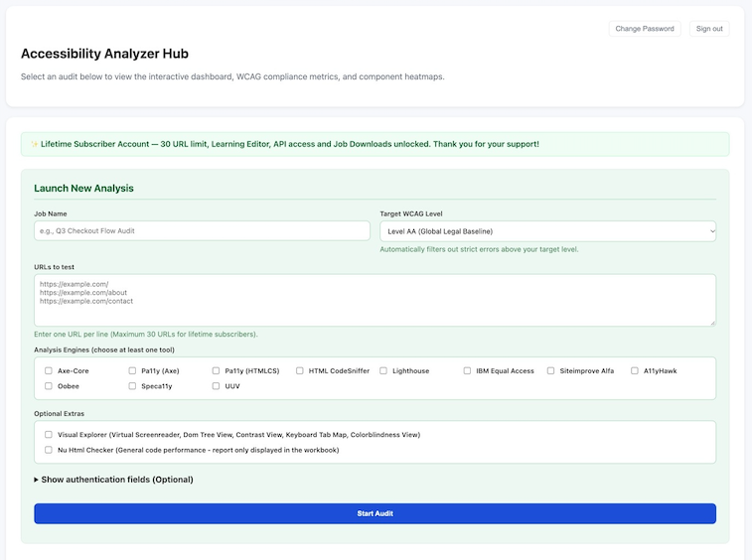This screenshot has width=752, height=560.
Task: Tick the UUV engine checkbox
Action: click(216, 386)
